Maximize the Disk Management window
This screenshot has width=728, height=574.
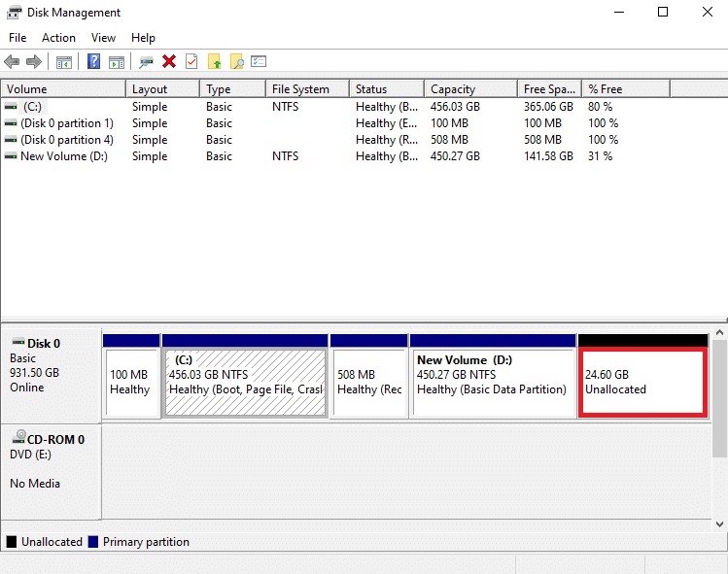point(663,12)
